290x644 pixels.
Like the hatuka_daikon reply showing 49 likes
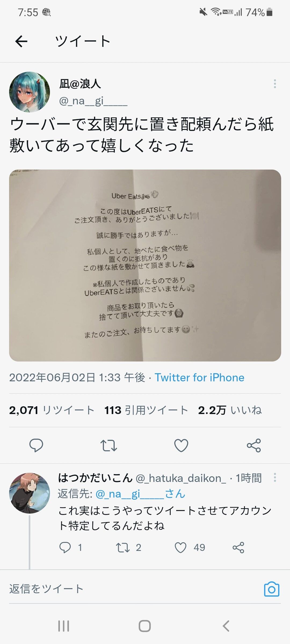click(x=180, y=548)
